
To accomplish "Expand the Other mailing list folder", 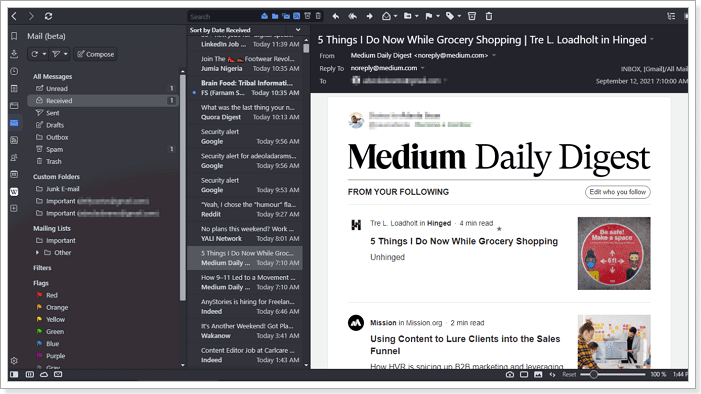I will [x=37, y=253].
